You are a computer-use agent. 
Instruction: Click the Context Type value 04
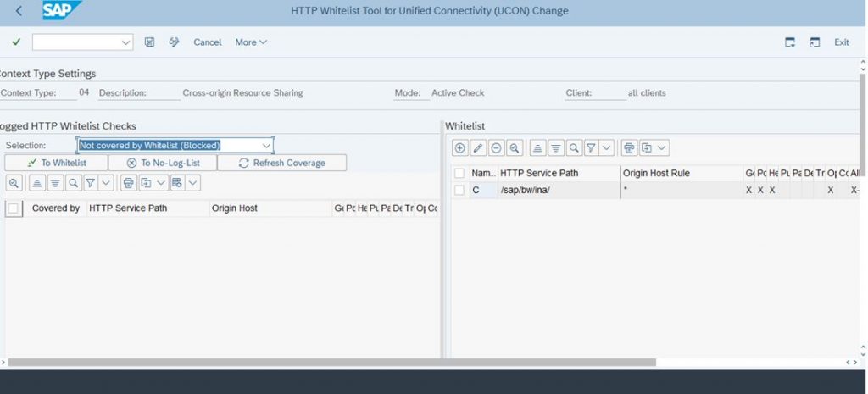point(84,92)
